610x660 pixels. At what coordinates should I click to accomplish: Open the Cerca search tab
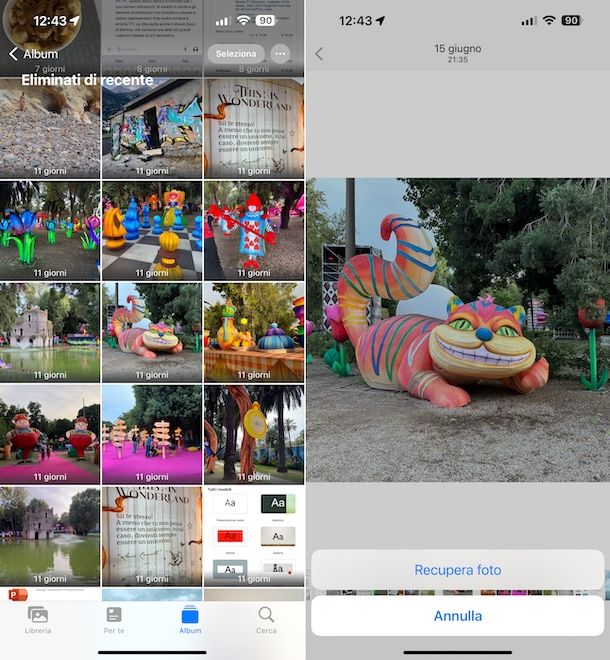(266, 620)
